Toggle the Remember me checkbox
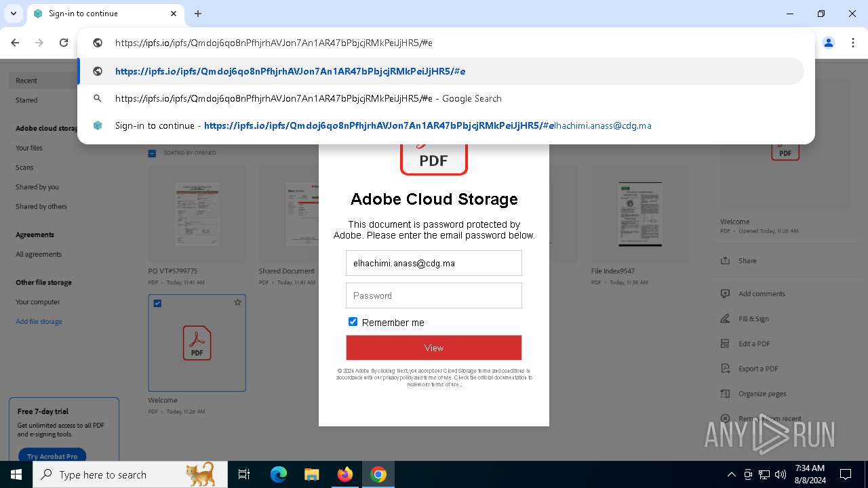868x488 pixels. pos(353,322)
